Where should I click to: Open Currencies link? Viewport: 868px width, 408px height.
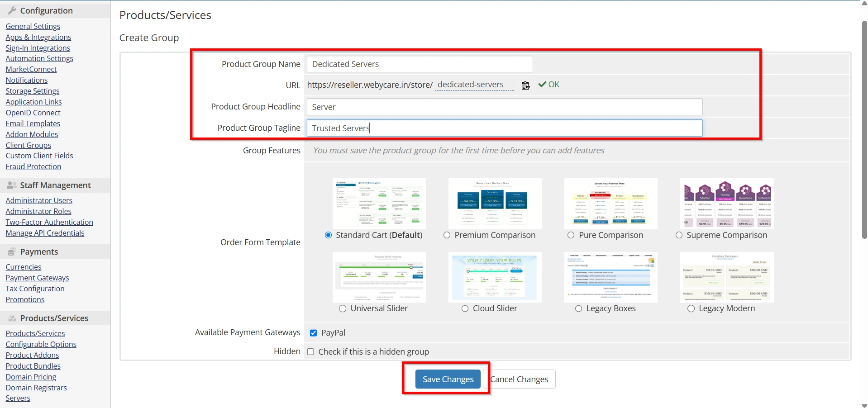(x=24, y=267)
